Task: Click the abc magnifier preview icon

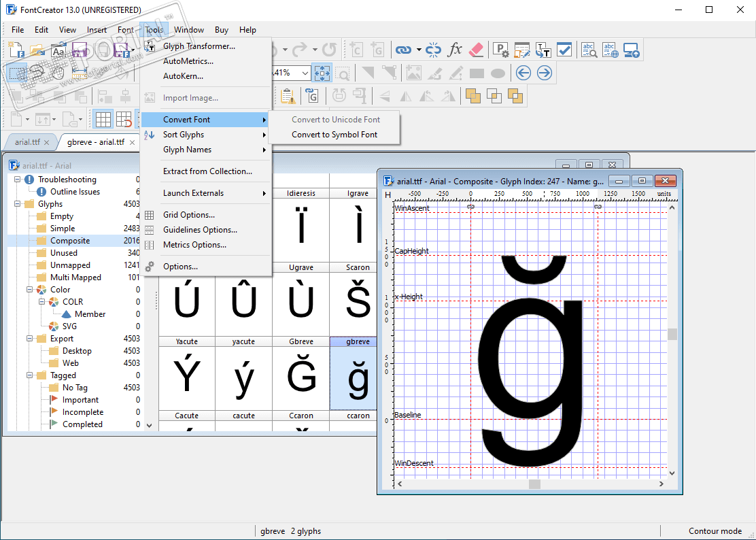Action: tap(589, 50)
